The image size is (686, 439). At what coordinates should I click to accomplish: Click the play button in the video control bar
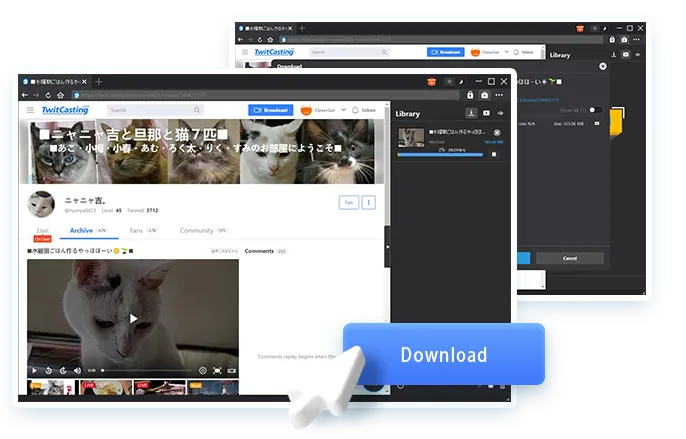coord(34,371)
